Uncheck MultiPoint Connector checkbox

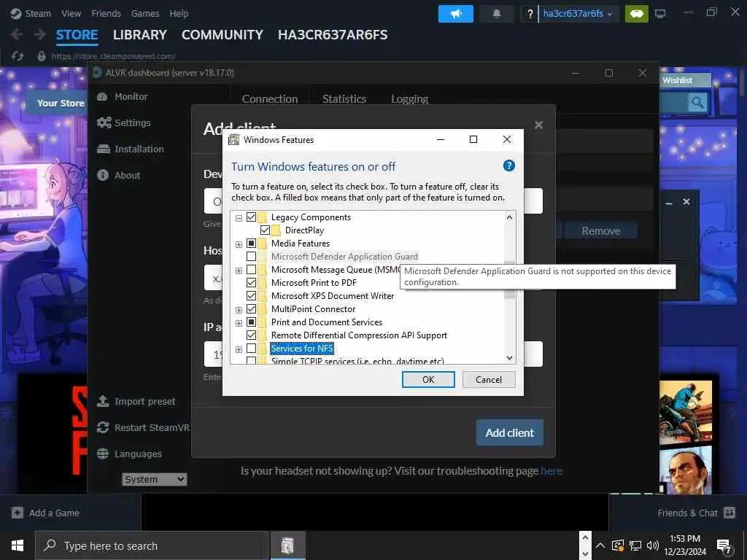click(251, 309)
